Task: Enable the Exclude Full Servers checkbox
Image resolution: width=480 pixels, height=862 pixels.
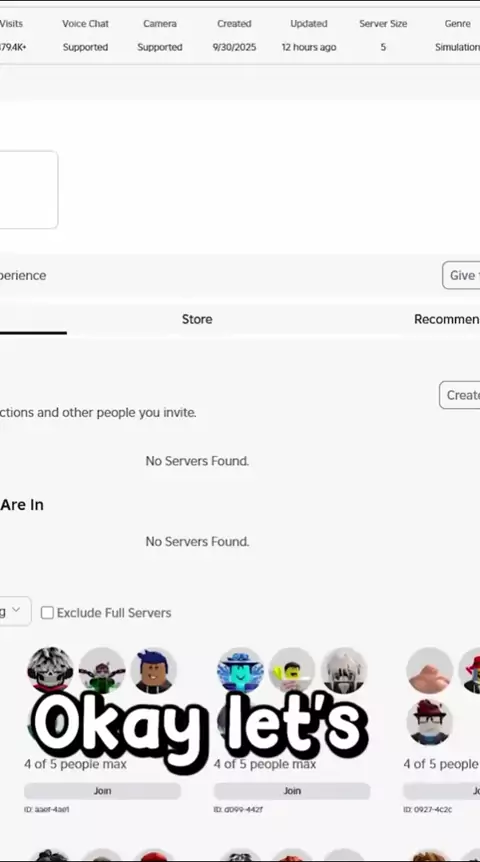Action: (x=47, y=612)
